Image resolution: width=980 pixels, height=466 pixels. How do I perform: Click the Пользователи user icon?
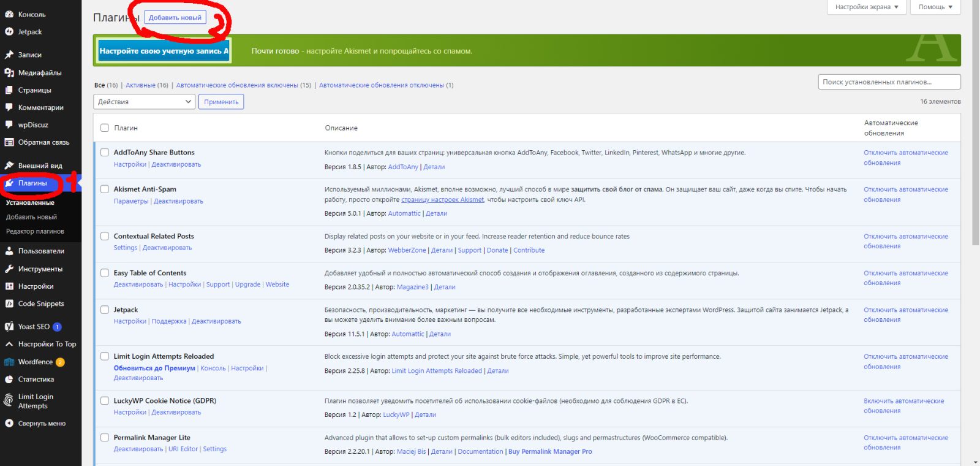[x=9, y=251]
